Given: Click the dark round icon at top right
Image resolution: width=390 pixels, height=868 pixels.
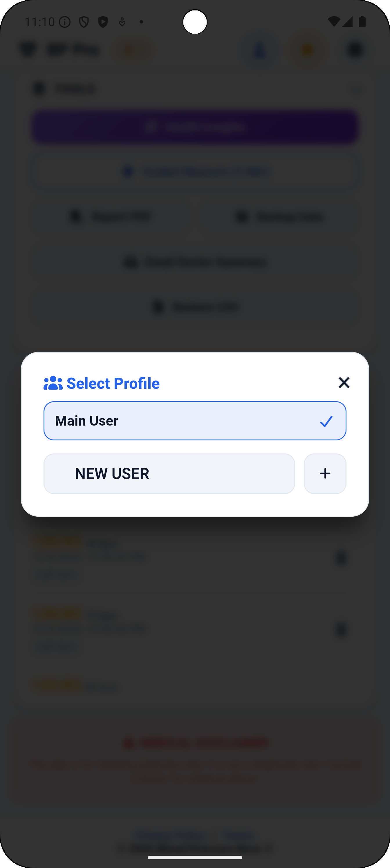Looking at the screenshot, I should coord(355,50).
